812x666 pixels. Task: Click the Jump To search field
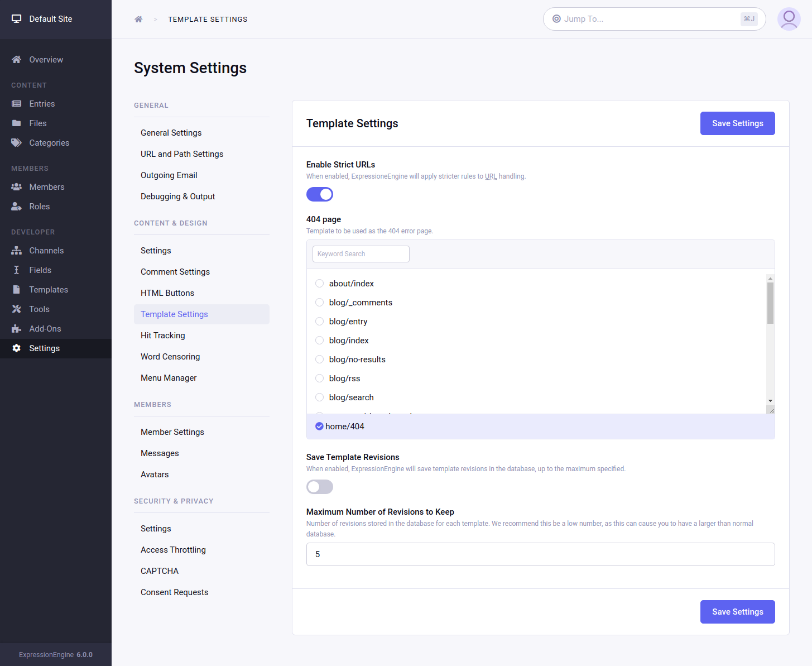click(x=654, y=19)
